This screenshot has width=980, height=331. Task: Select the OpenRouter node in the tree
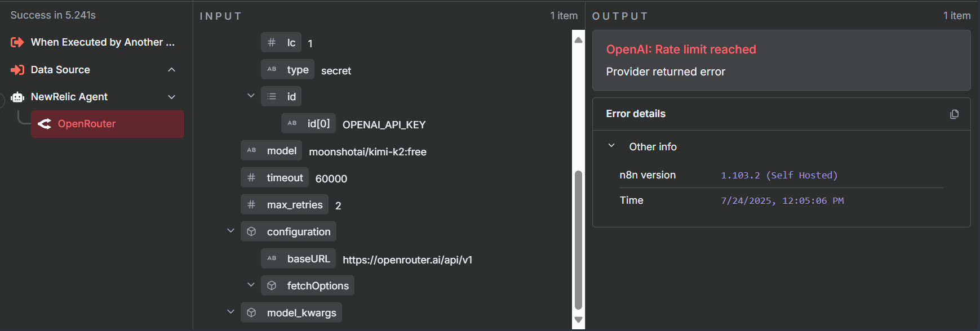108,124
